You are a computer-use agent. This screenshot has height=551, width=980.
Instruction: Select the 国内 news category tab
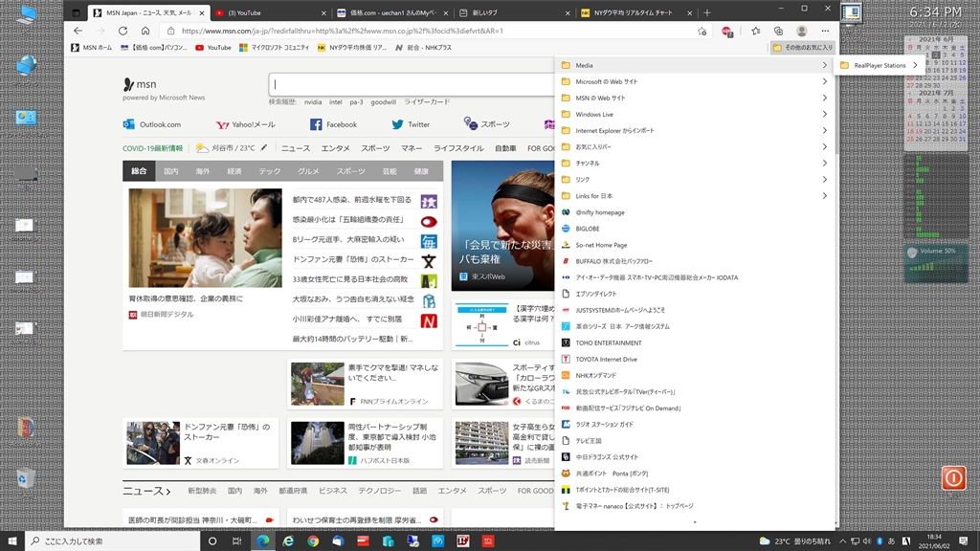pyautogui.click(x=171, y=171)
